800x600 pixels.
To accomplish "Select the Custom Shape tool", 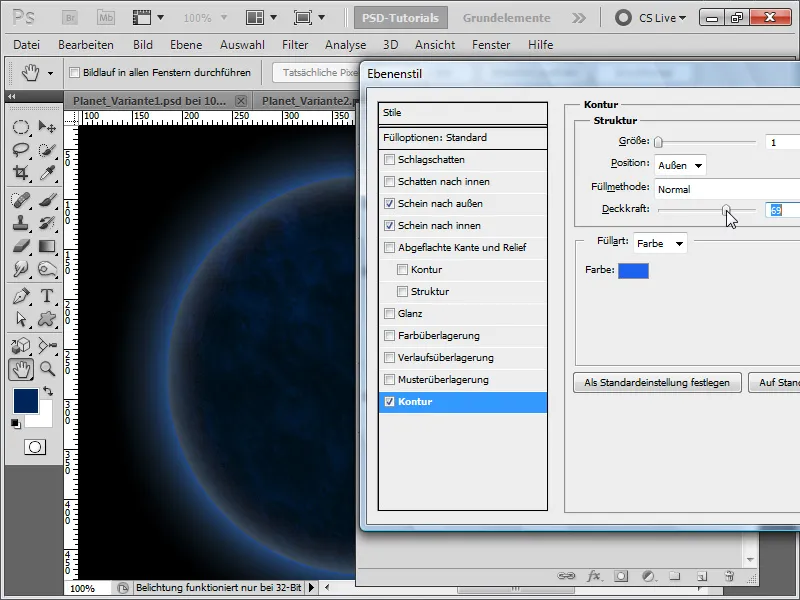I will click(47, 319).
